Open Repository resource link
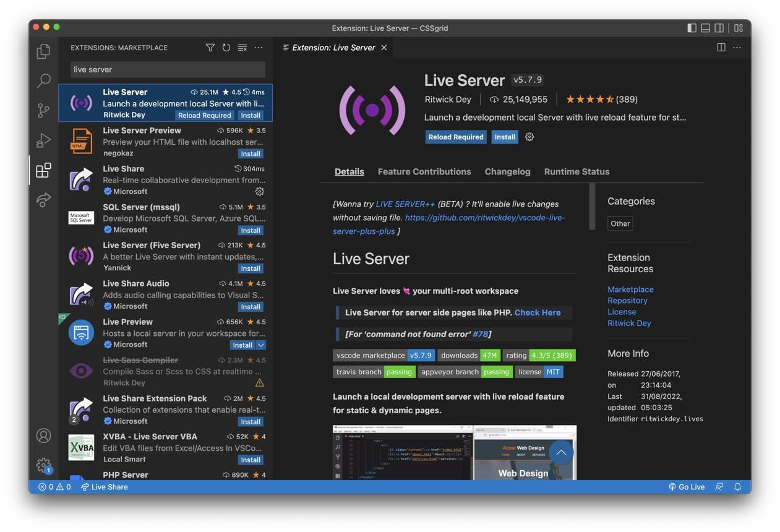This screenshot has width=780, height=532. pos(627,301)
